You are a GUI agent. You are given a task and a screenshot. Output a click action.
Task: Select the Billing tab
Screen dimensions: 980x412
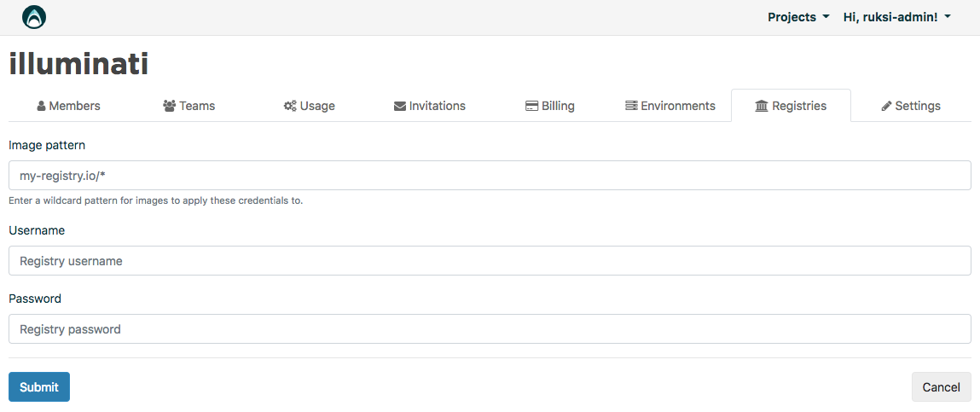550,106
